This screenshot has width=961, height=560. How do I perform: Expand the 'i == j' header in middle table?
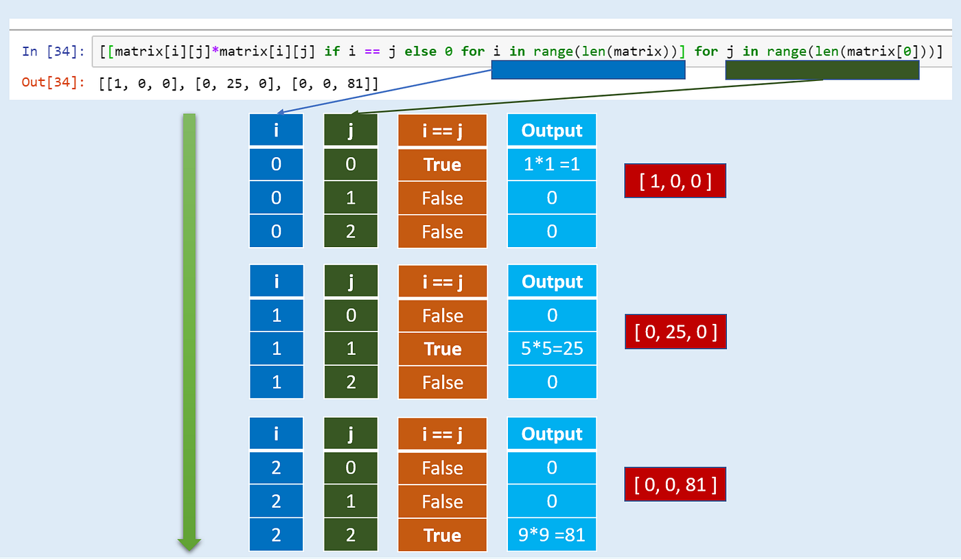pyautogui.click(x=442, y=281)
